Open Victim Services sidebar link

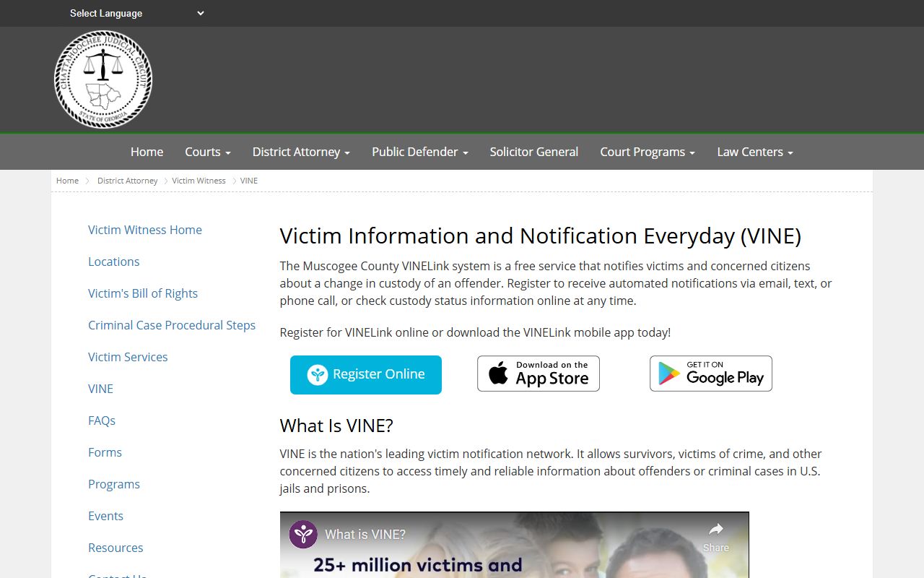pyautogui.click(x=128, y=357)
